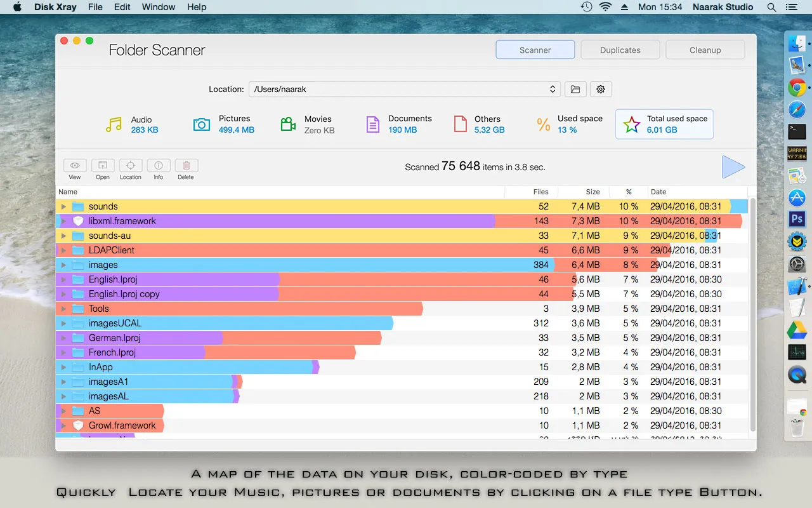812x508 pixels.
Task: Click the Pictures category icon
Action: (x=201, y=124)
